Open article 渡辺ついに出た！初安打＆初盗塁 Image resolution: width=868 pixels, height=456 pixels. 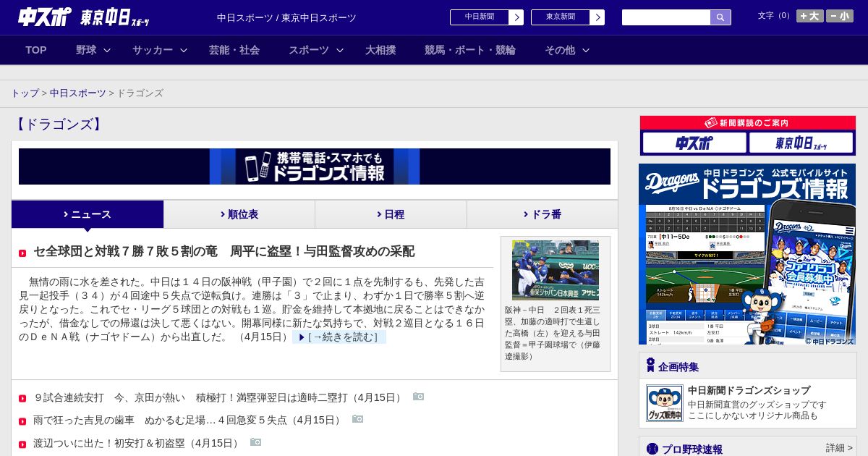point(137,443)
